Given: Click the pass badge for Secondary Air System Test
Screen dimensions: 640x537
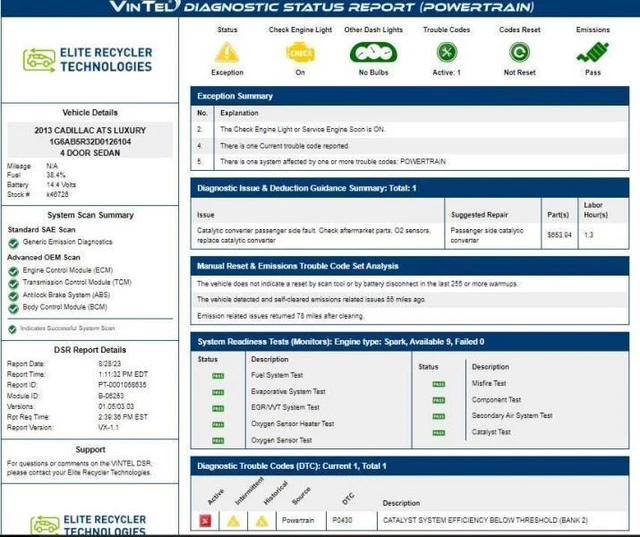Looking at the screenshot, I should click(x=438, y=416).
